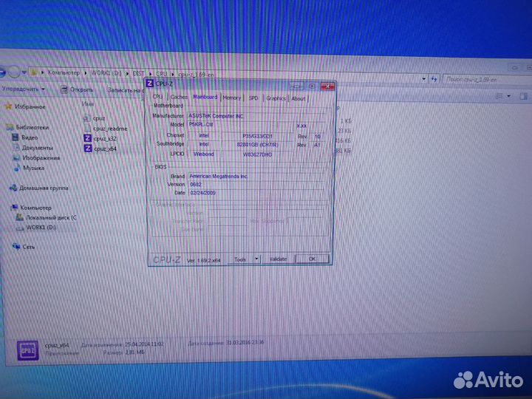This screenshot has height=399, width=532.
Task: Click the OK button in CPU-Z
Action: [x=312, y=259]
